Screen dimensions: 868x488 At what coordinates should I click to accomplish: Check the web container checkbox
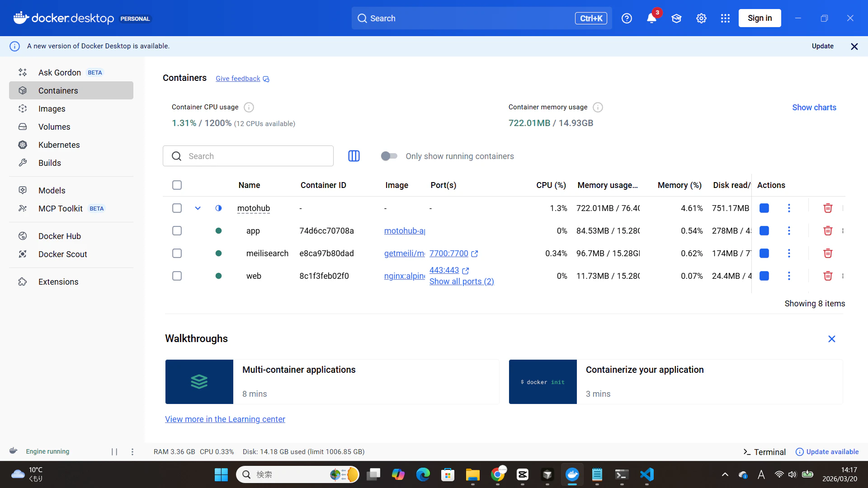[177, 276]
